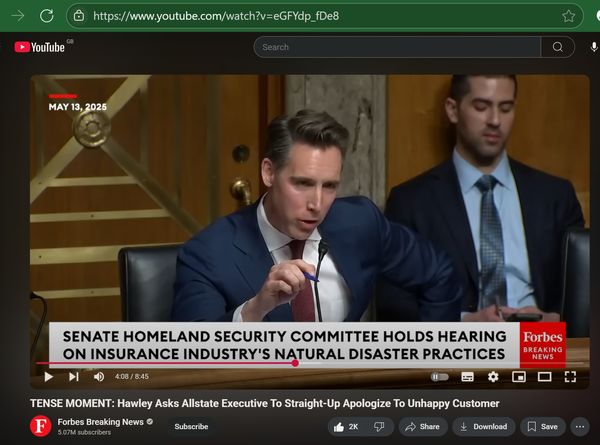600x445 pixels.
Task: Toggle the autoplay switch
Action: 440,377
